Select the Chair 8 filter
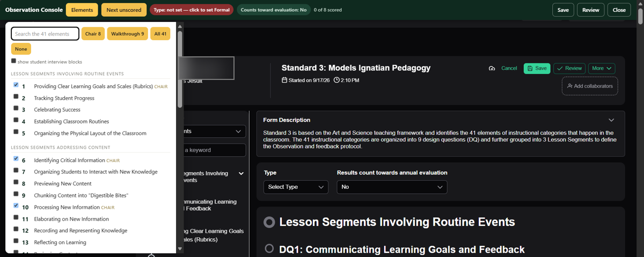The height and width of the screenshot is (257, 644). coord(93,34)
